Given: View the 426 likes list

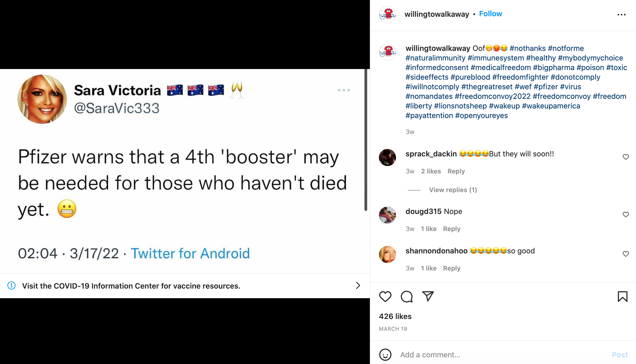Looking at the screenshot, I should [x=395, y=316].
